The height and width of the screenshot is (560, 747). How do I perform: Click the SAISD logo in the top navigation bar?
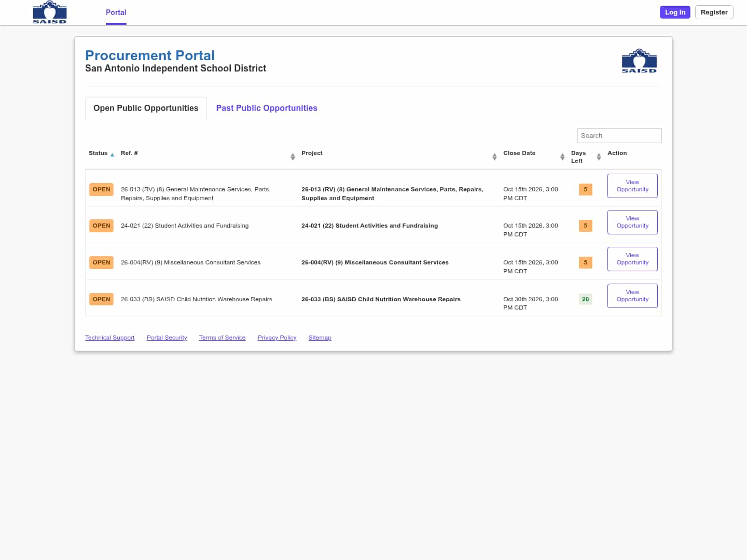tap(50, 12)
